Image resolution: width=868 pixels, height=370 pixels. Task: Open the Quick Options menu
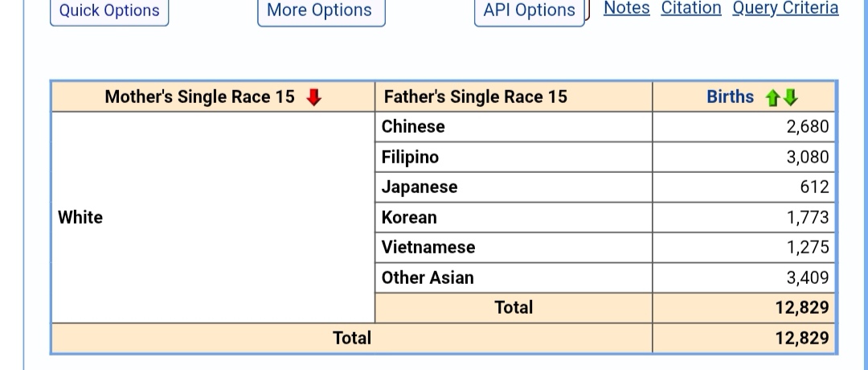[109, 10]
